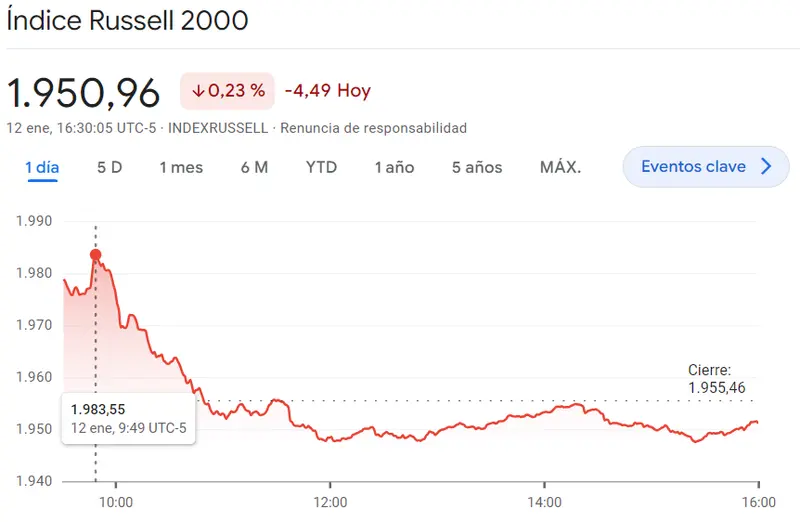Viewport: 800px width, 522px height.
Task: Click the 14:00 time axis label
Action: (544, 501)
